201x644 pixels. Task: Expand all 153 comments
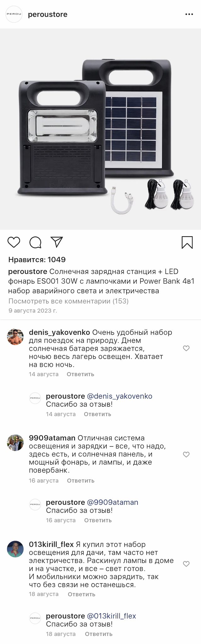pos(68,301)
